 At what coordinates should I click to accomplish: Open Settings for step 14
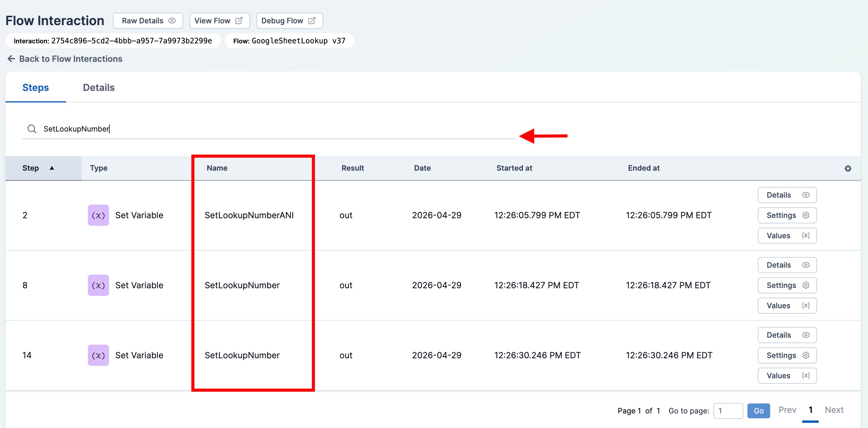(787, 355)
